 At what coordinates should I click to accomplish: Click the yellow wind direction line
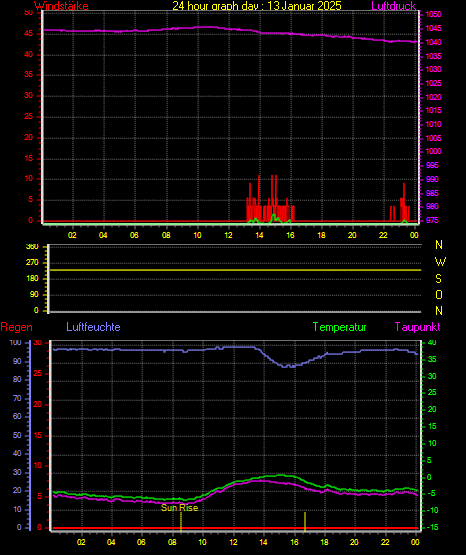point(235,270)
